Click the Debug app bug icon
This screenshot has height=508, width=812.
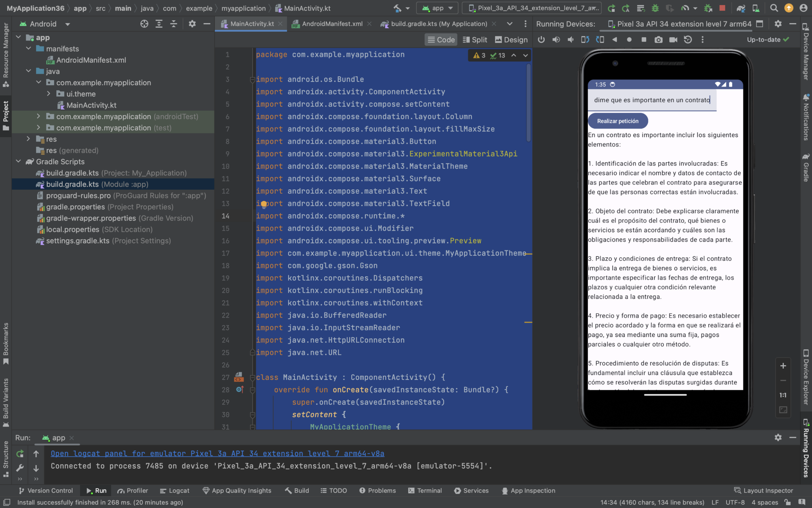(655, 8)
